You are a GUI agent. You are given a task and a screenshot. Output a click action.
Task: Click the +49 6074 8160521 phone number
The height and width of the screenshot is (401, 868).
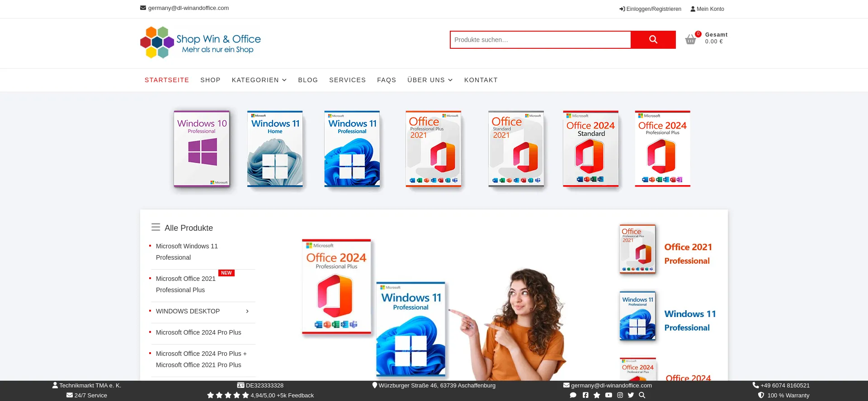tap(785, 385)
